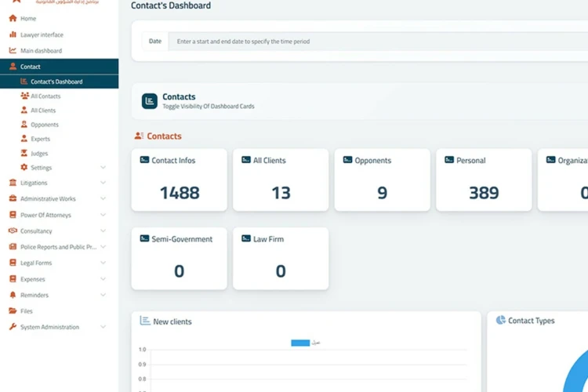Open the All Clients 13 card
Screen dimensions: 588x392
click(281, 180)
